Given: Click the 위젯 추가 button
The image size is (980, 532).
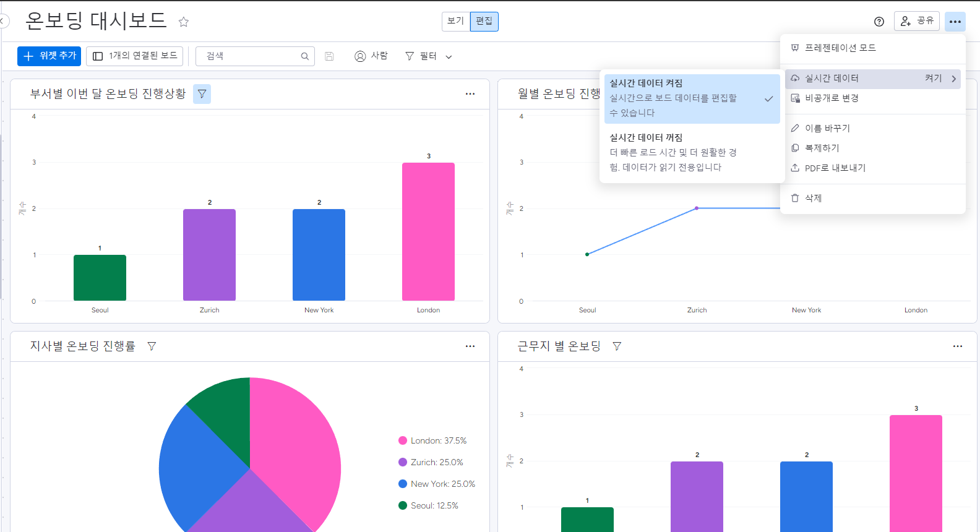Looking at the screenshot, I should 49,56.
